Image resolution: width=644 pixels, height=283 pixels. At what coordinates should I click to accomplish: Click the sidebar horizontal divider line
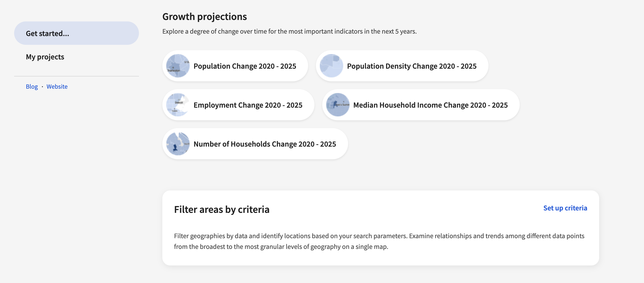[76, 76]
